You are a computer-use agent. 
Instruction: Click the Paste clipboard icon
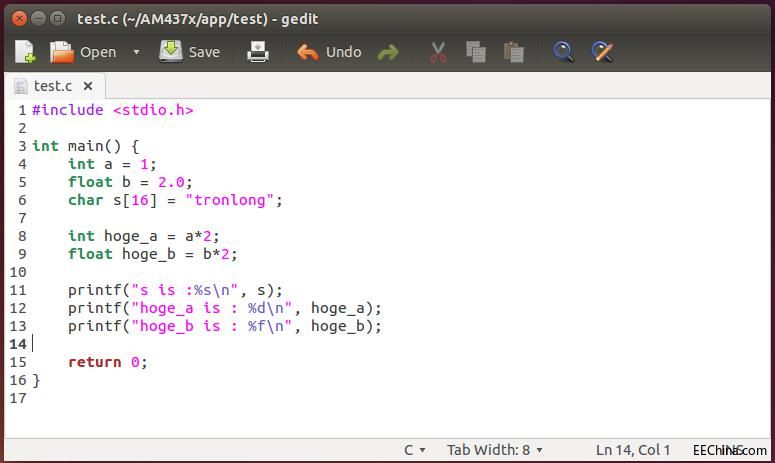tap(514, 52)
